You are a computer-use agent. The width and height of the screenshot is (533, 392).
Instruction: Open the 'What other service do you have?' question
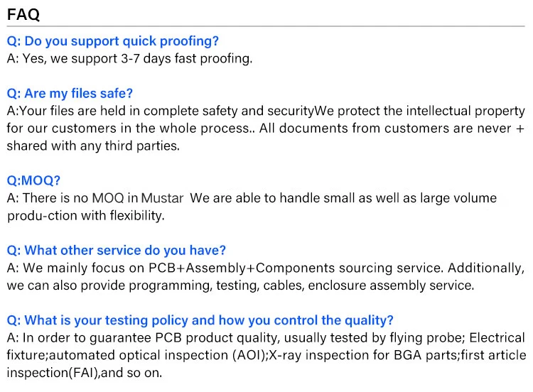click(117, 250)
